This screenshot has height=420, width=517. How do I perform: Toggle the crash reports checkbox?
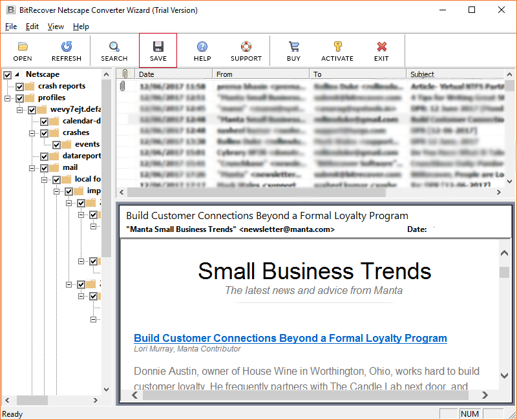[x=20, y=87]
